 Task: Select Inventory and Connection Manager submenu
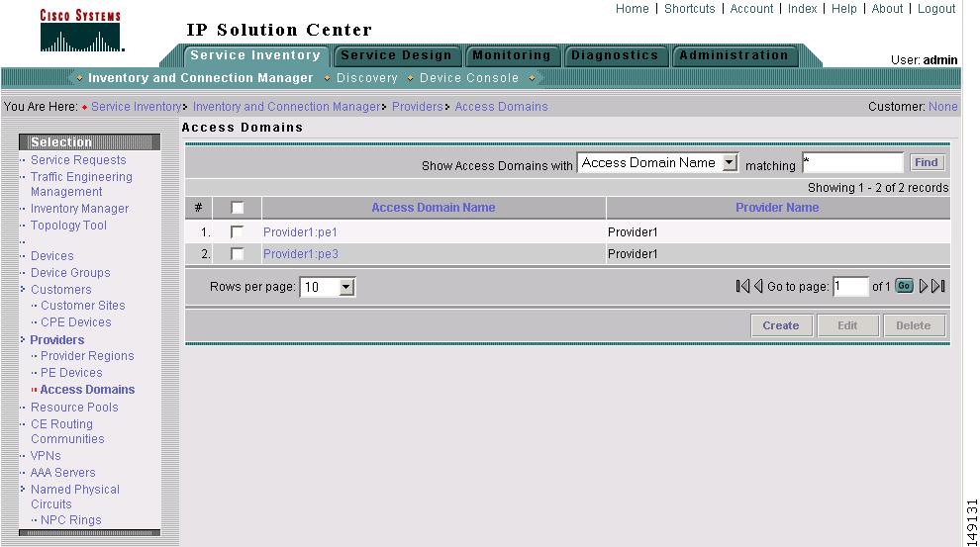[x=200, y=78]
